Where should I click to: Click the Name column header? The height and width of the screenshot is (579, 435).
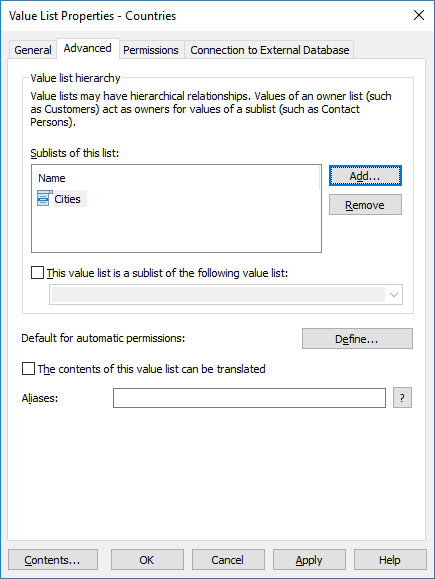52,178
